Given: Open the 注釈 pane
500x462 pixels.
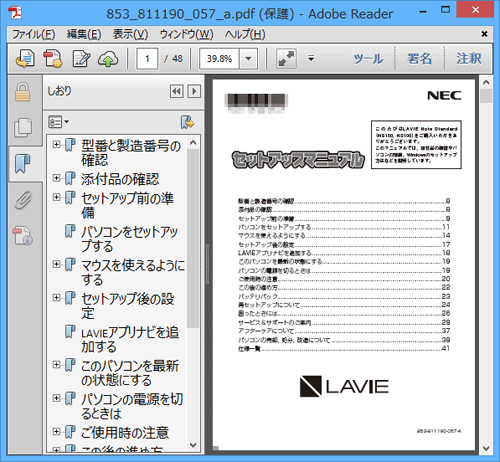Looking at the screenshot, I should (x=469, y=59).
